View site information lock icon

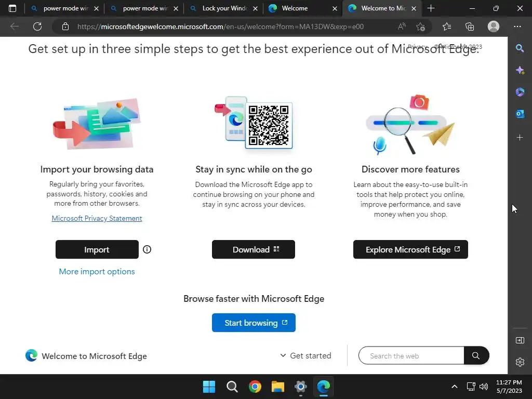(65, 26)
